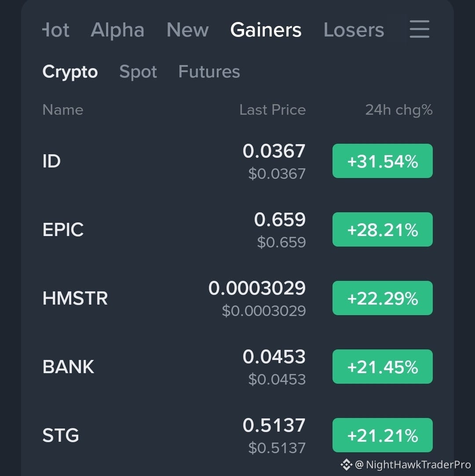475x476 pixels.
Task: Sort by the Name column header
Action: 63,109
